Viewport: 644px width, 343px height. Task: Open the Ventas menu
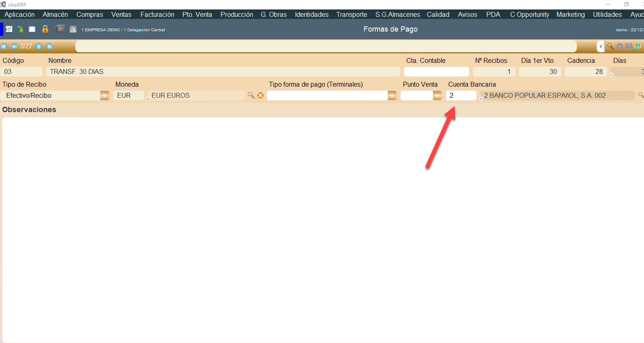[121, 14]
